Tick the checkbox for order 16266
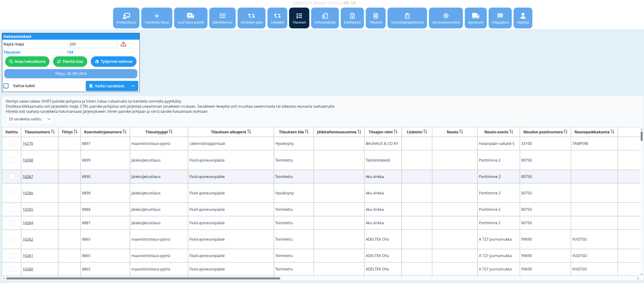The width and height of the screenshot is (644, 283). click(12, 193)
